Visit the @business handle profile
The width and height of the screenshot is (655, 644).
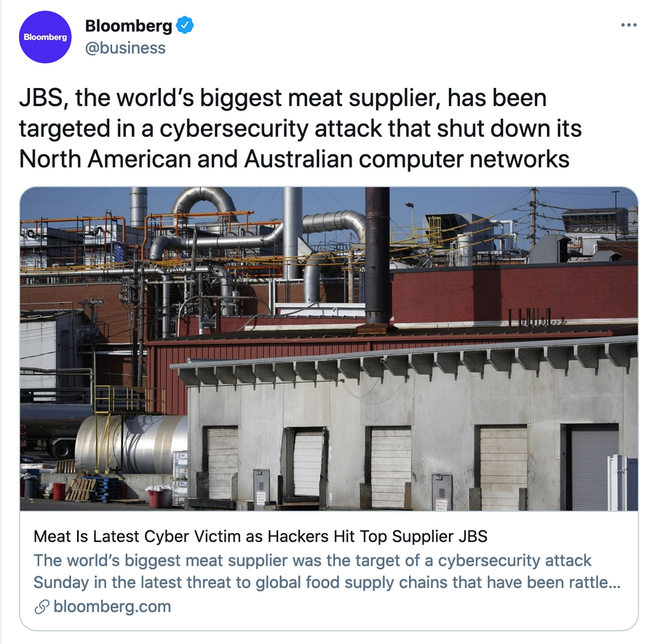(125, 48)
